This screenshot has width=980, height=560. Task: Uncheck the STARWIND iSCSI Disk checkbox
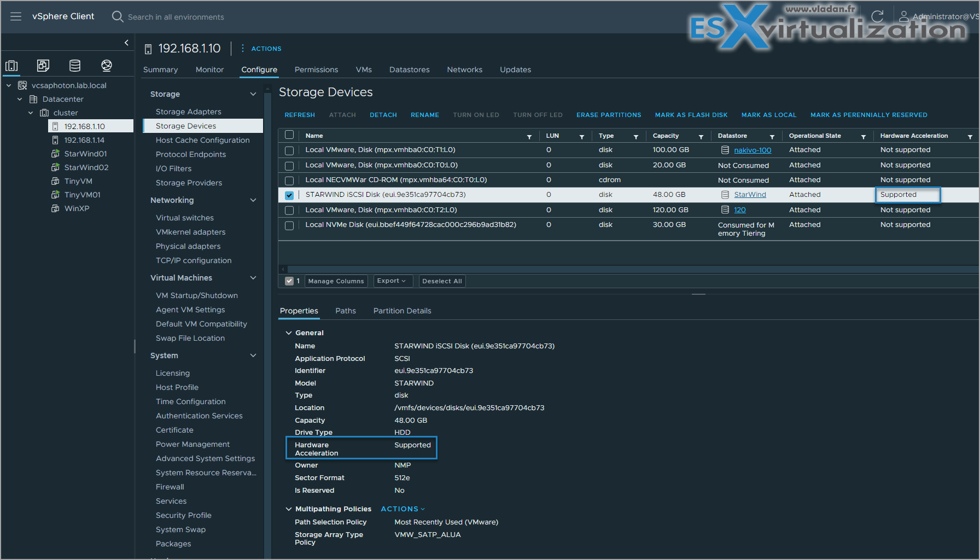(x=289, y=195)
